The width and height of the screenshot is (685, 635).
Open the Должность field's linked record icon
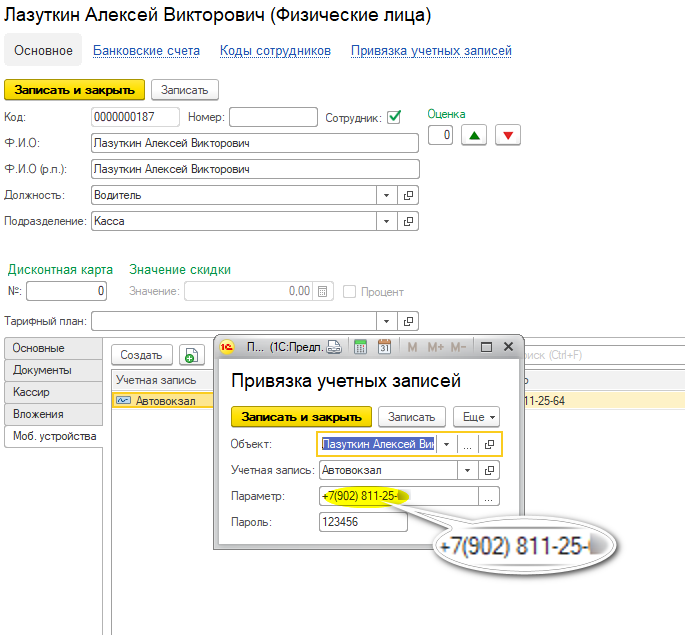tap(408, 195)
